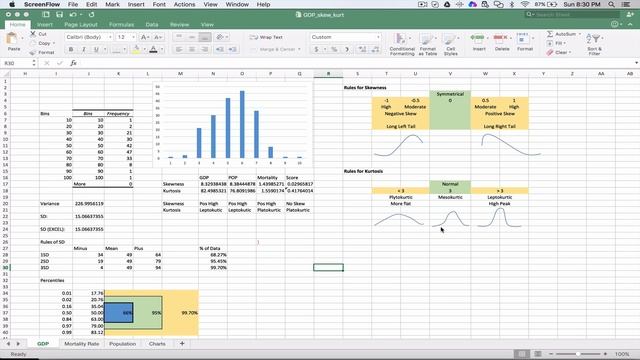Open the Data ribbon tab

click(152, 24)
